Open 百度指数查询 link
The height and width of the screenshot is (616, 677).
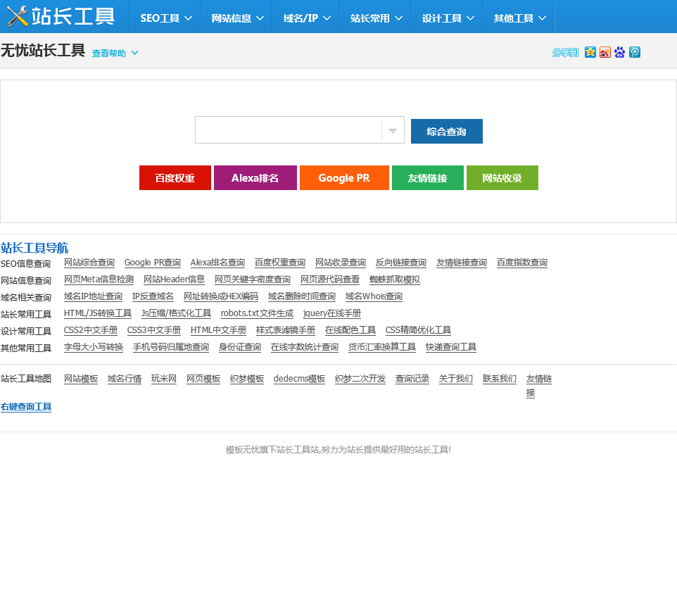pyautogui.click(x=522, y=263)
